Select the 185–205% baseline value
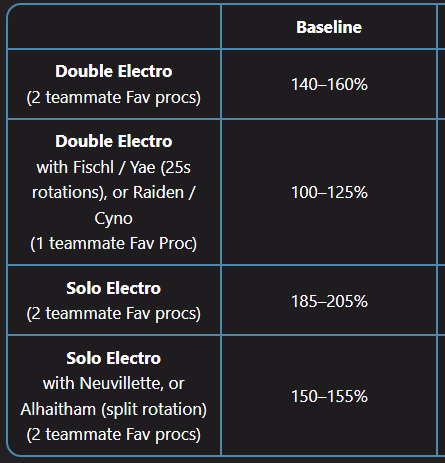This screenshot has width=445, height=463. (329, 301)
